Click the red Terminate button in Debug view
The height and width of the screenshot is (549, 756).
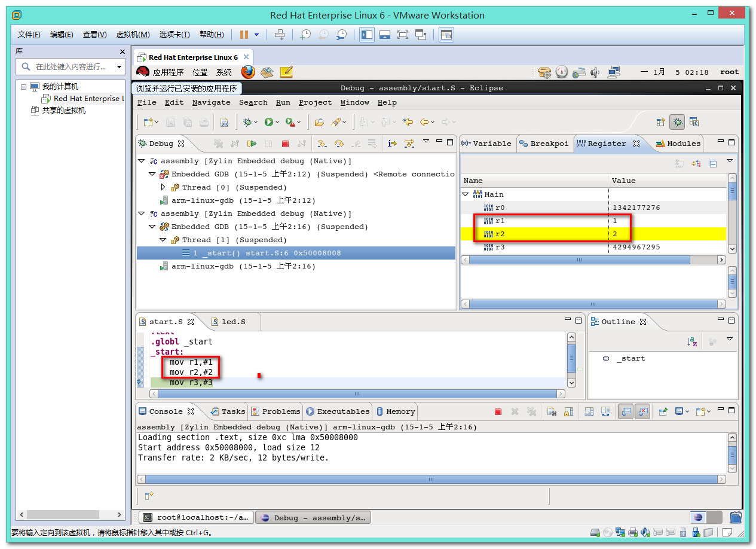coord(285,144)
